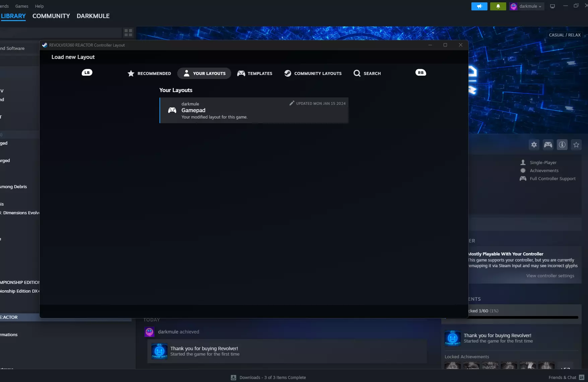Switch to the Templates tab
588x382 pixels.
255,73
